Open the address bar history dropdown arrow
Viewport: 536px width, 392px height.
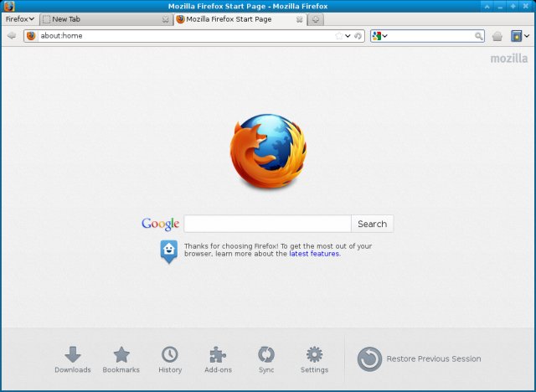[x=348, y=36]
